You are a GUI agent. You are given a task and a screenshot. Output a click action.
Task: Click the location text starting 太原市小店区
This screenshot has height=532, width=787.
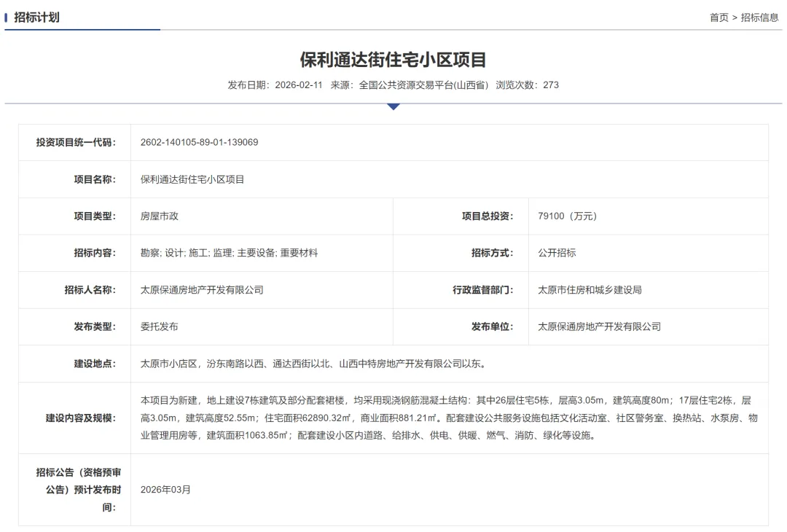[313, 364]
